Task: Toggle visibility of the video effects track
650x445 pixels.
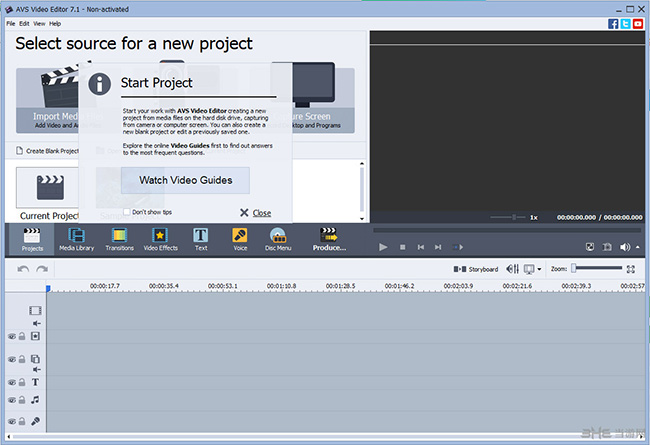Action: click(12, 336)
